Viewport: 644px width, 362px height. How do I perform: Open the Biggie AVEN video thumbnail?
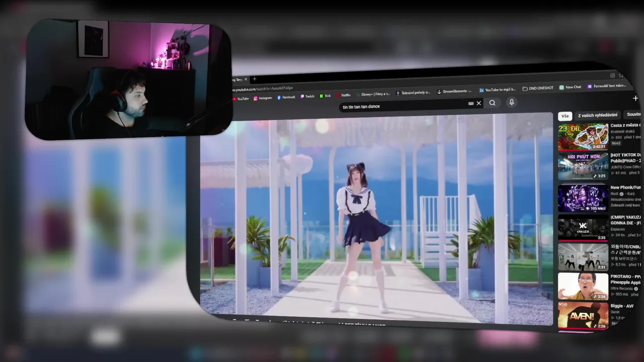coord(583,315)
